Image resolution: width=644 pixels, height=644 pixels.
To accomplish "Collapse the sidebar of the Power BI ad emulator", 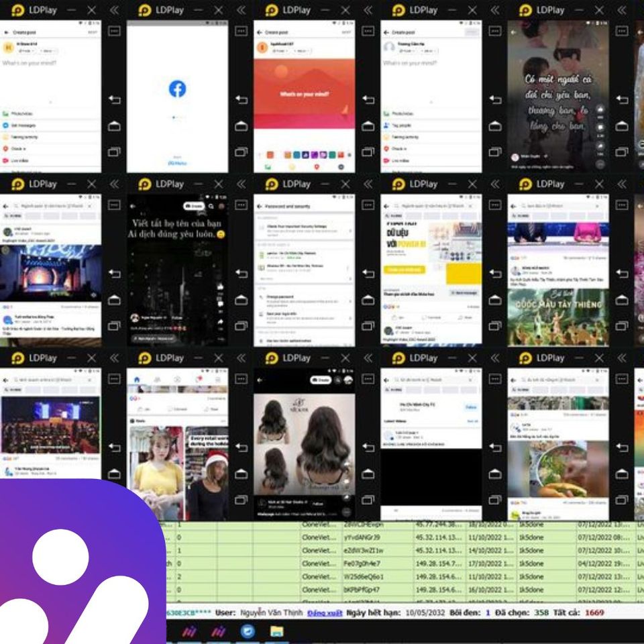I will (495, 184).
